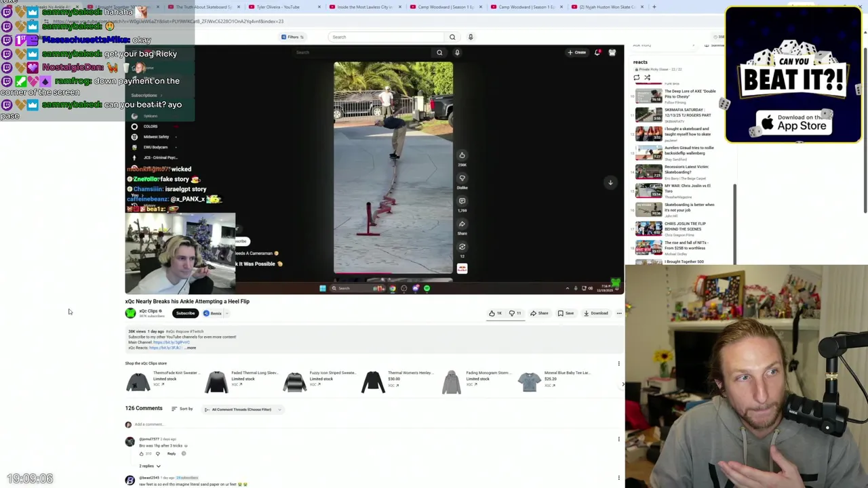Open options menu for the store shelf

click(618, 364)
